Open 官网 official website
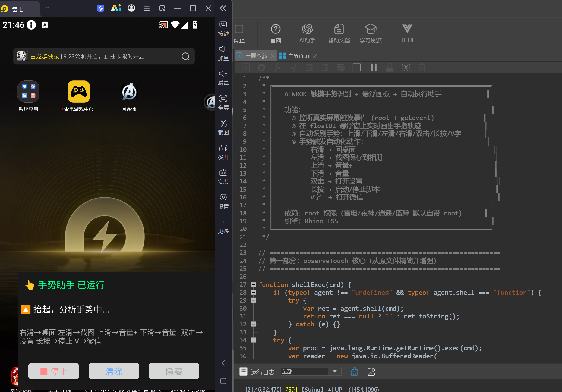The width and height of the screenshot is (562, 392). (276, 33)
